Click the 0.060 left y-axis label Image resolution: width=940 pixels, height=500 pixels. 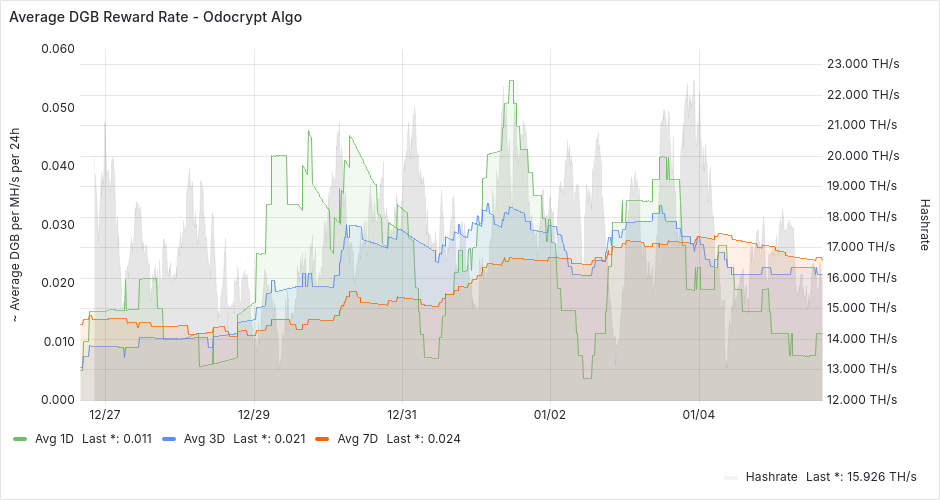coord(57,49)
